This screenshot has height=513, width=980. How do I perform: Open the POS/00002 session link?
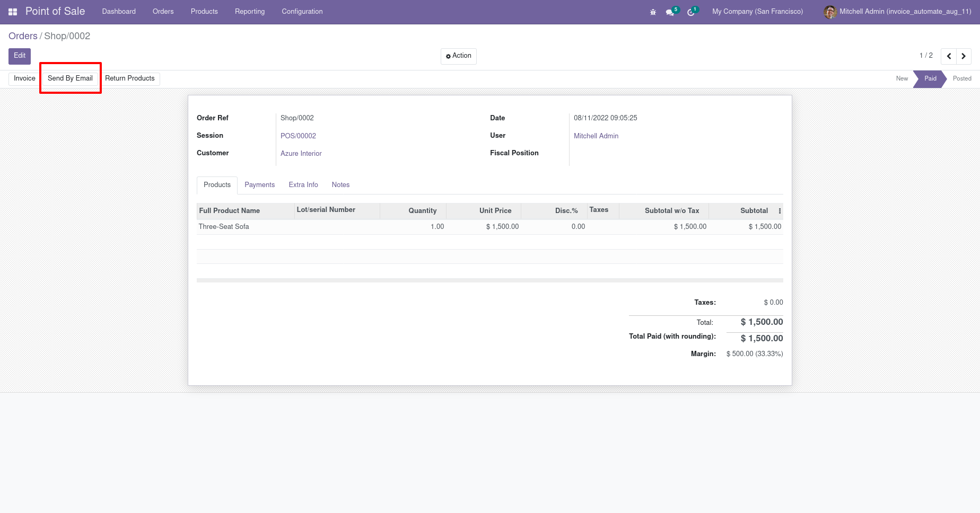point(298,136)
